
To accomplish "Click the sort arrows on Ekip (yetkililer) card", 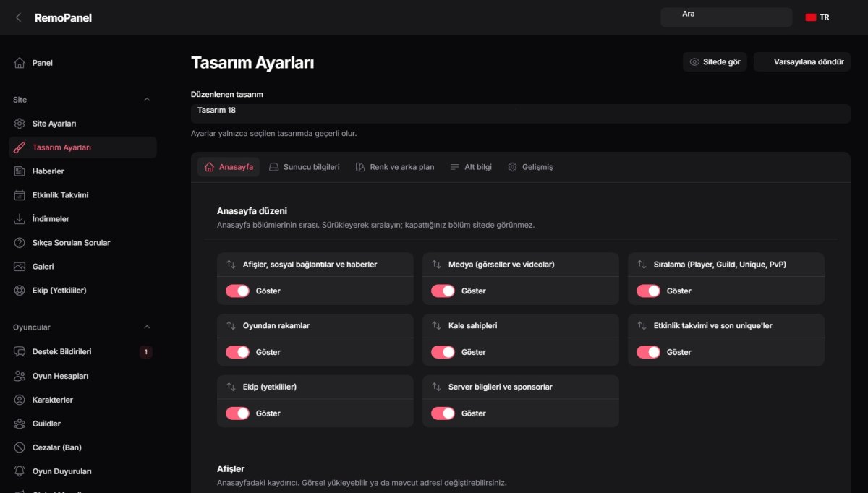I will click(231, 387).
